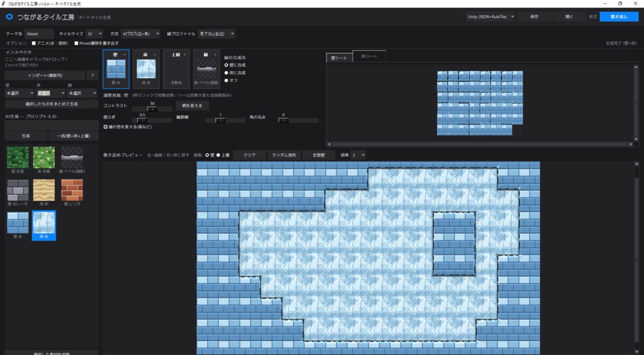644x355 pixels.
Task: Expand the 方式 47ブロブ dropdown
Action: [140, 34]
